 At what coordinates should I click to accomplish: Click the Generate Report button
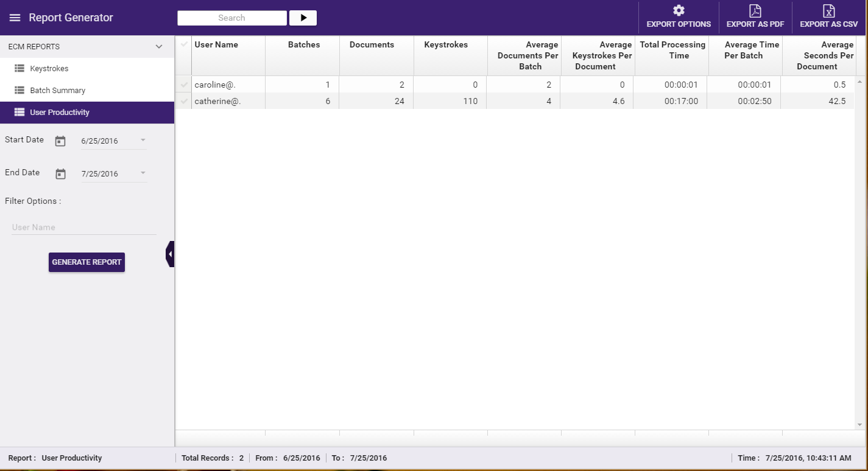tap(86, 262)
